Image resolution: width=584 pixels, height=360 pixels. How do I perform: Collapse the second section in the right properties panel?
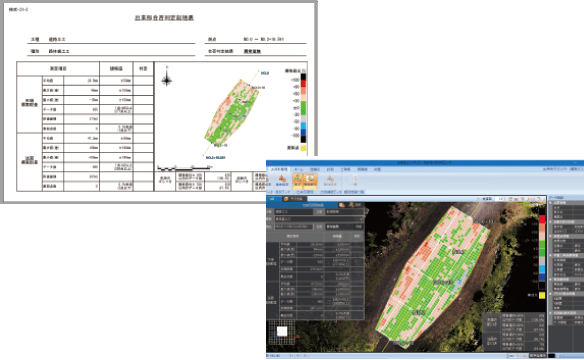tap(551, 222)
